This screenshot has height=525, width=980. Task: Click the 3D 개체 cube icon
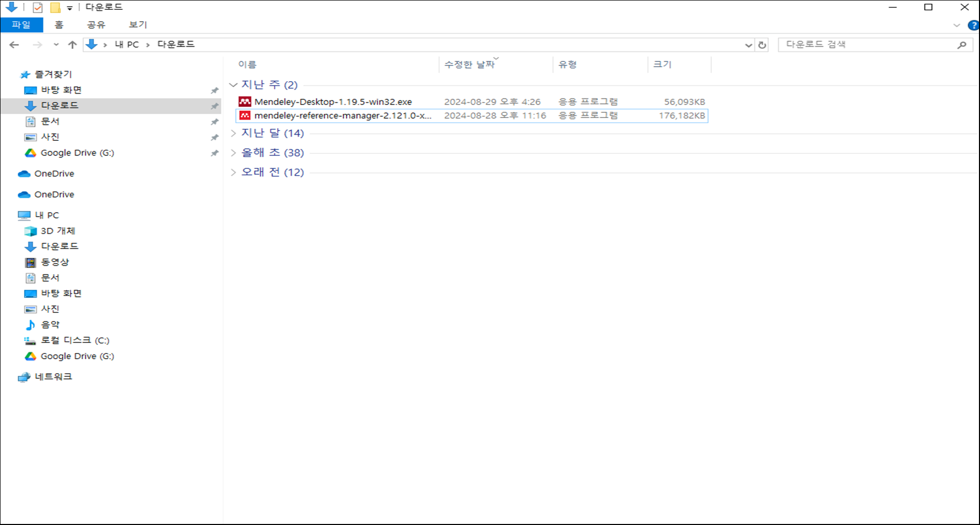tap(31, 231)
